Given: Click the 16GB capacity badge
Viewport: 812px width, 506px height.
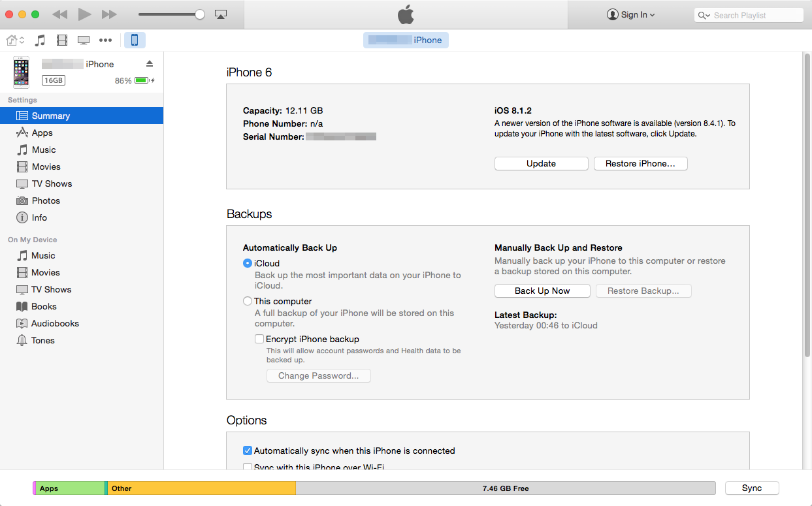Looking at the screenshot, I should click(54, 80).
